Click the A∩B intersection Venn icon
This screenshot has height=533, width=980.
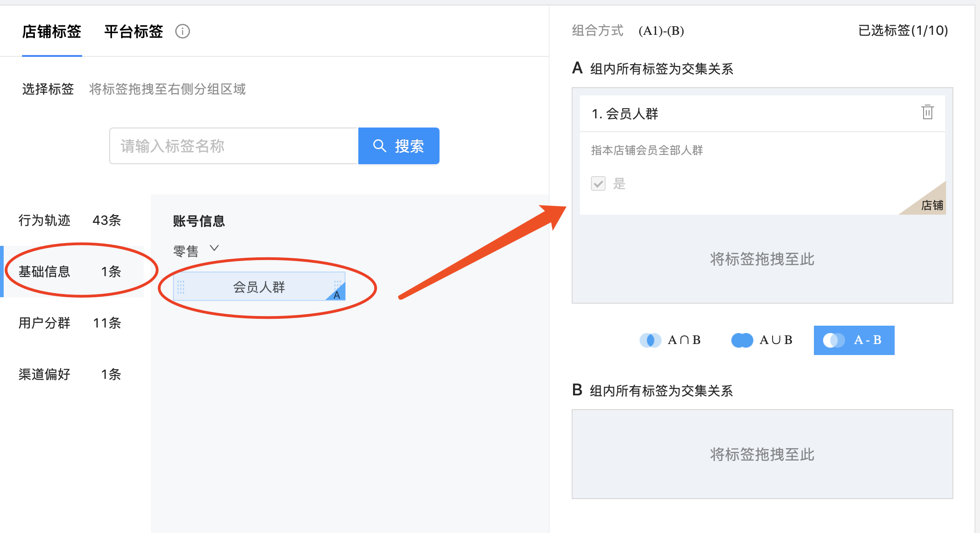point(650,340)
